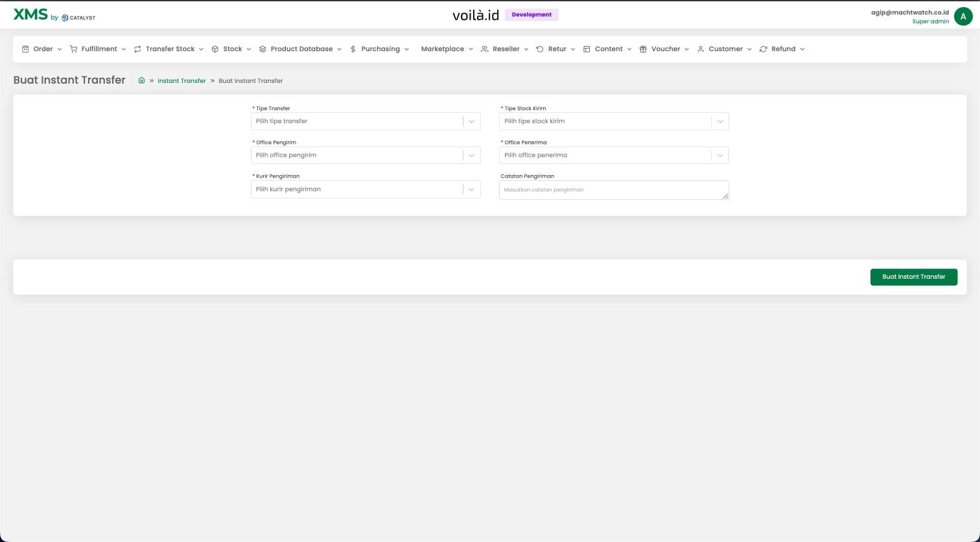The image size is (980, 542).
Task: Click the Catatan Pengiriman text area
Action: point(614,190)
